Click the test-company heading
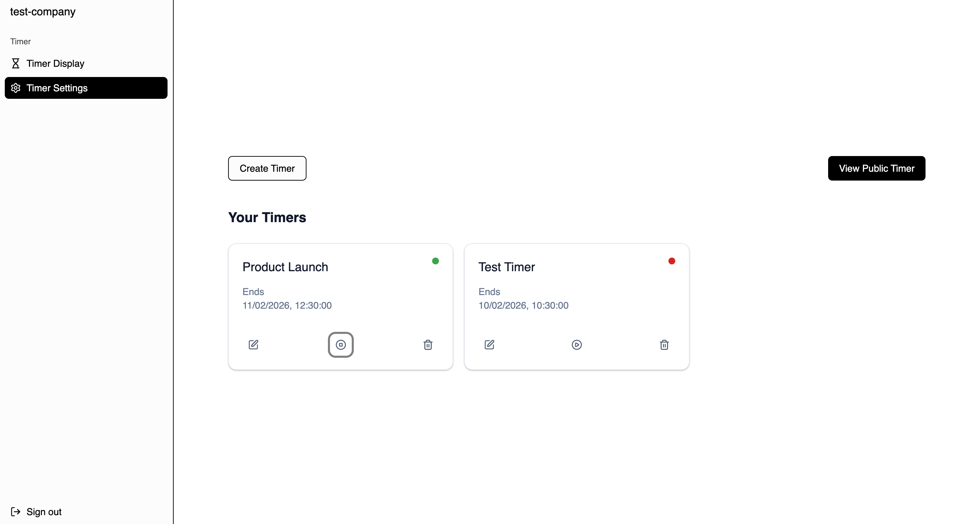 point(43,12)
